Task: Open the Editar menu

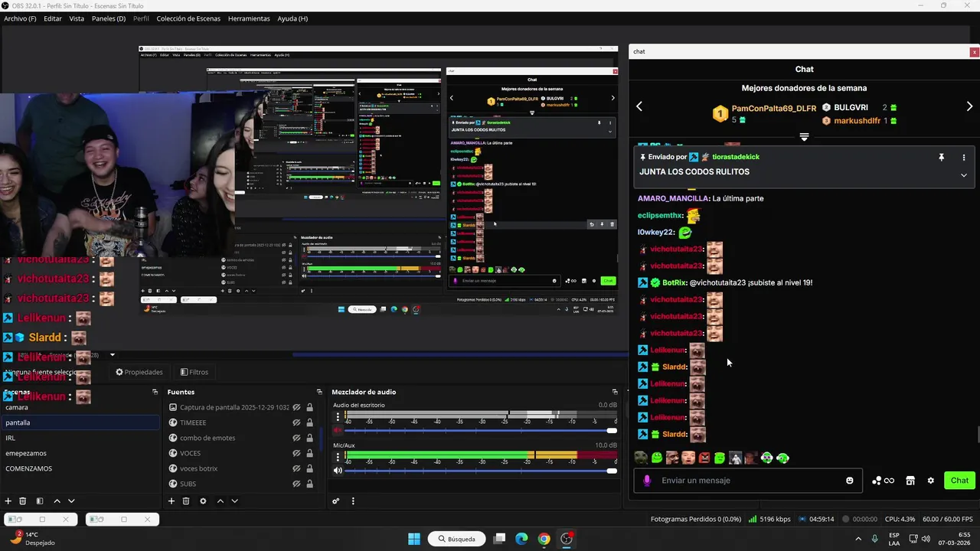Action: coord(53,18)
